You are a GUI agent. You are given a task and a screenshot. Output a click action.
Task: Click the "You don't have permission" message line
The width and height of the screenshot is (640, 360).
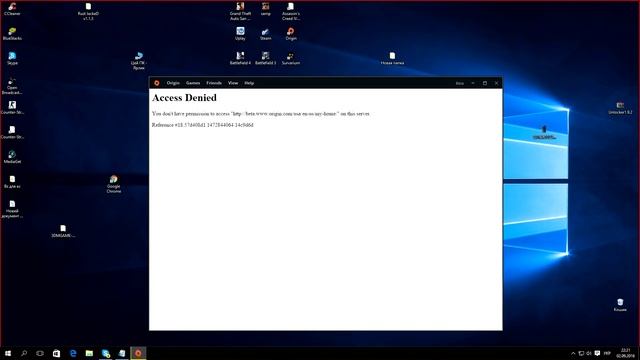[x=261, y=113]
